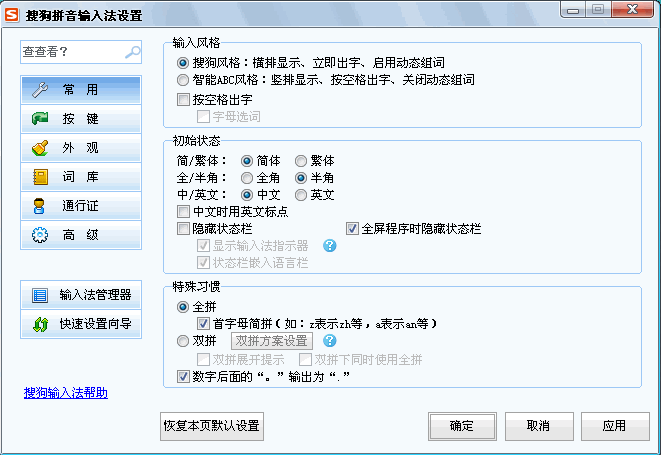The width and height of the screenshot is (661, 455).
Task: Click the 输入法管理器 list icon
Action: coord(40,295)
